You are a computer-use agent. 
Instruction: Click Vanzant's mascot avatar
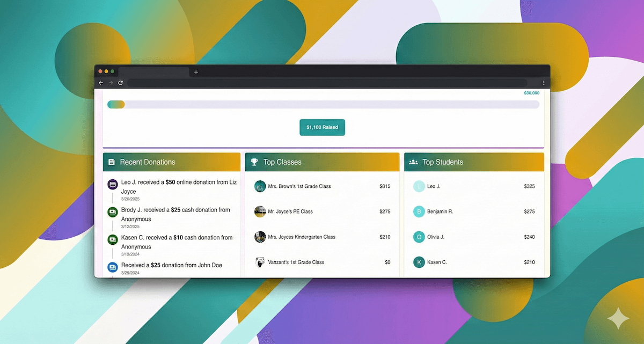click(260, 262)
